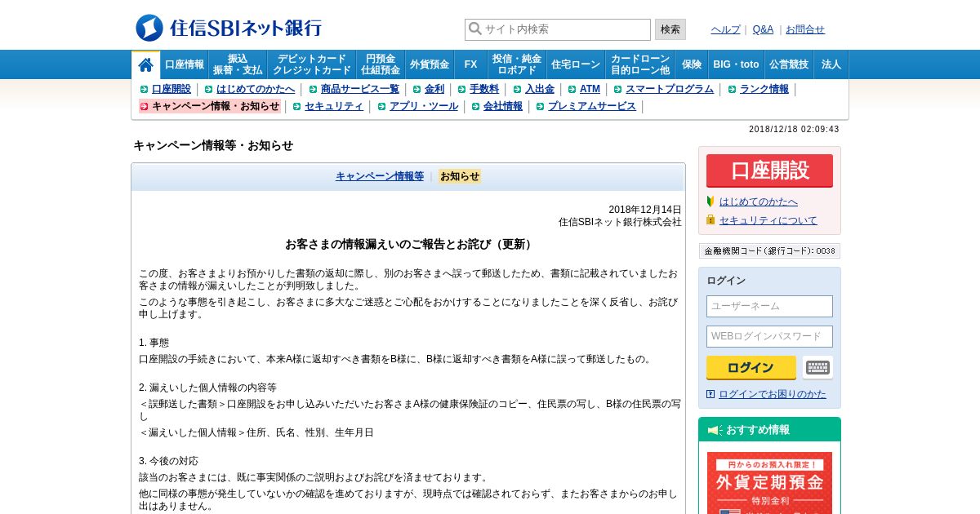Image resolution: width=980 pixels, height=514 pixels.
Task: Open the 公営競技 menu
Action: 789,64
